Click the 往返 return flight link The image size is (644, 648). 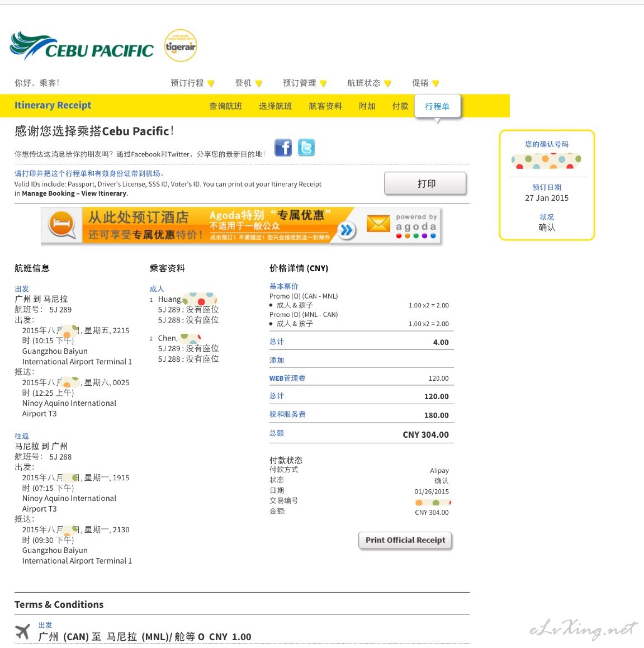[x=22, y=436]
